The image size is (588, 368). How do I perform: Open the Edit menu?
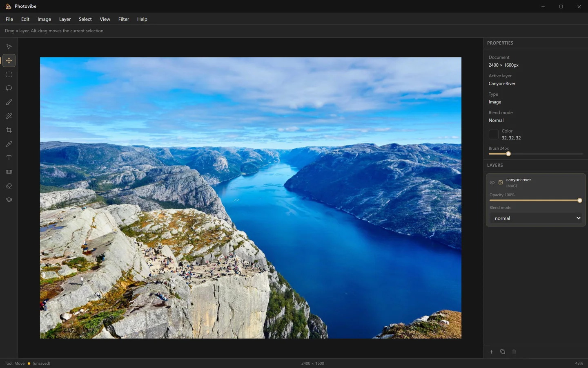click(x=25, y=19)
